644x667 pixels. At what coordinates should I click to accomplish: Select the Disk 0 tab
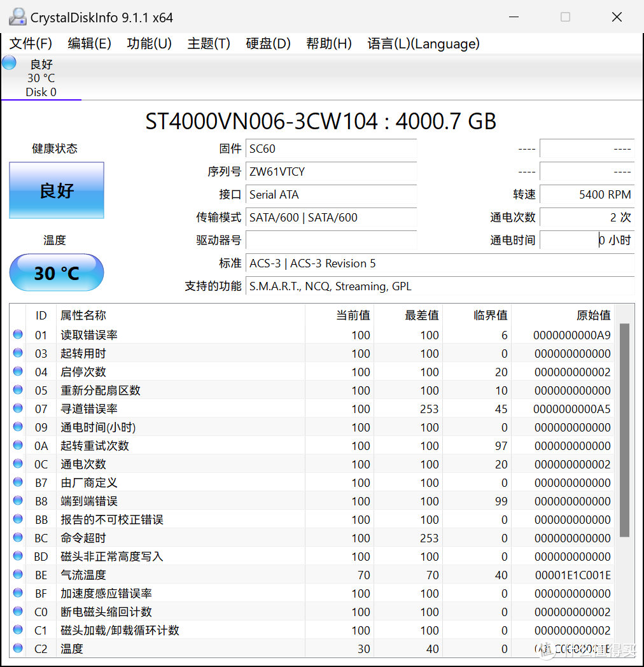pos(40,78)
